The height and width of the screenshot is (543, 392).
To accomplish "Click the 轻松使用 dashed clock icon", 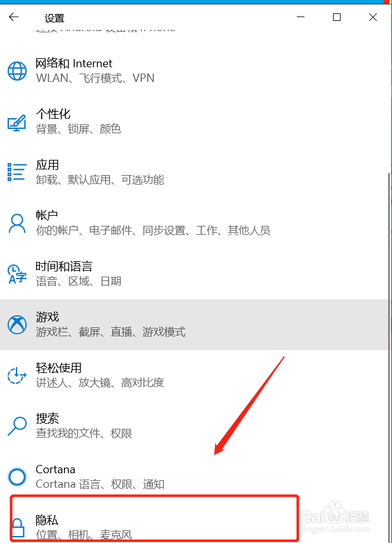I will pyautogui.click(x=17, y=376).
